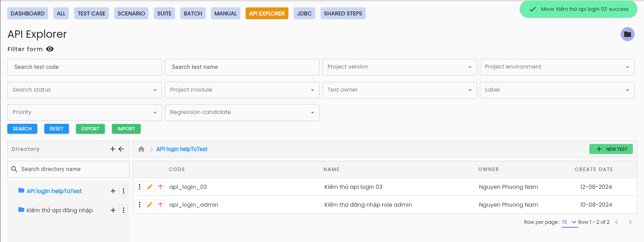The image size is (644, 242).
Task: Edit the api_login_admin test
Action: tap(150, 205)
